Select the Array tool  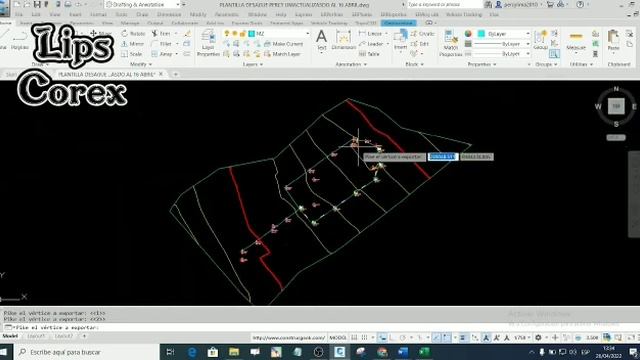click(162, 54)
